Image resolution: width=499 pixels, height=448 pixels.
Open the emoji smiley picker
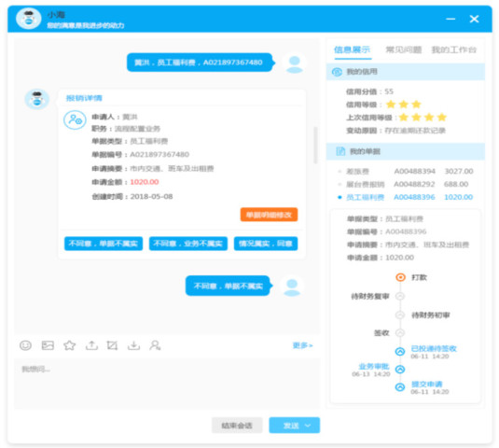click(x=25, y=345)
